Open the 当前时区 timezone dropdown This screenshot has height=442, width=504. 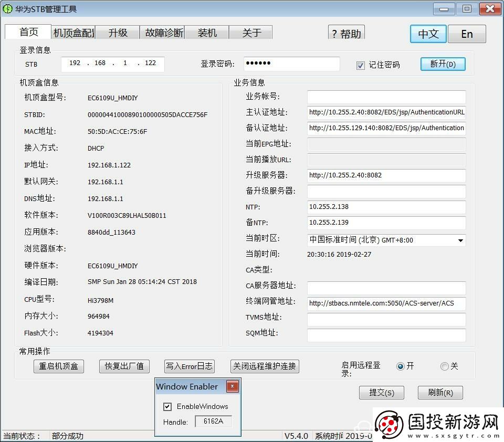[460, 240]
